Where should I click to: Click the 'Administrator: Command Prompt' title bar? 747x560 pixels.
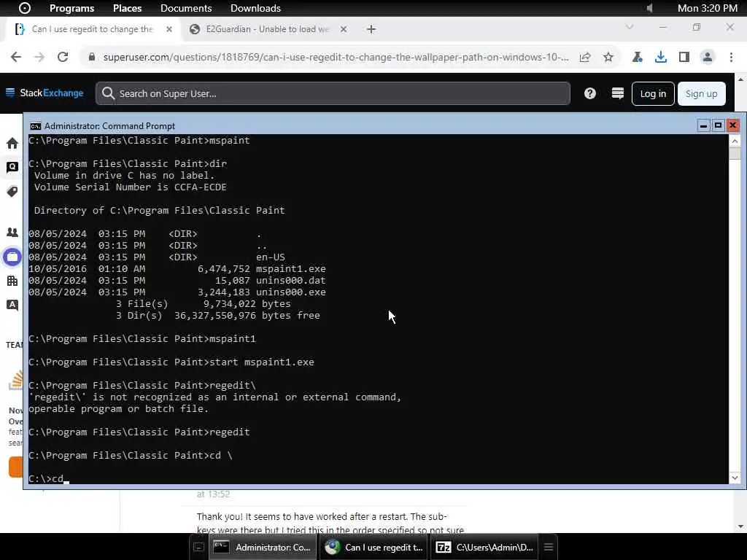(x=362, y=125)
